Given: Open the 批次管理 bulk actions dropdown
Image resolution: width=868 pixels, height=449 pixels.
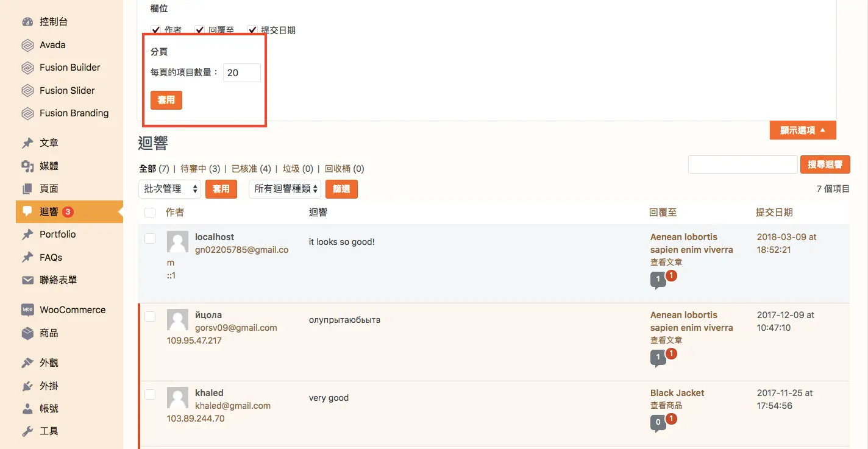Looking at the screenshot, I should click(x=169, y=189).
